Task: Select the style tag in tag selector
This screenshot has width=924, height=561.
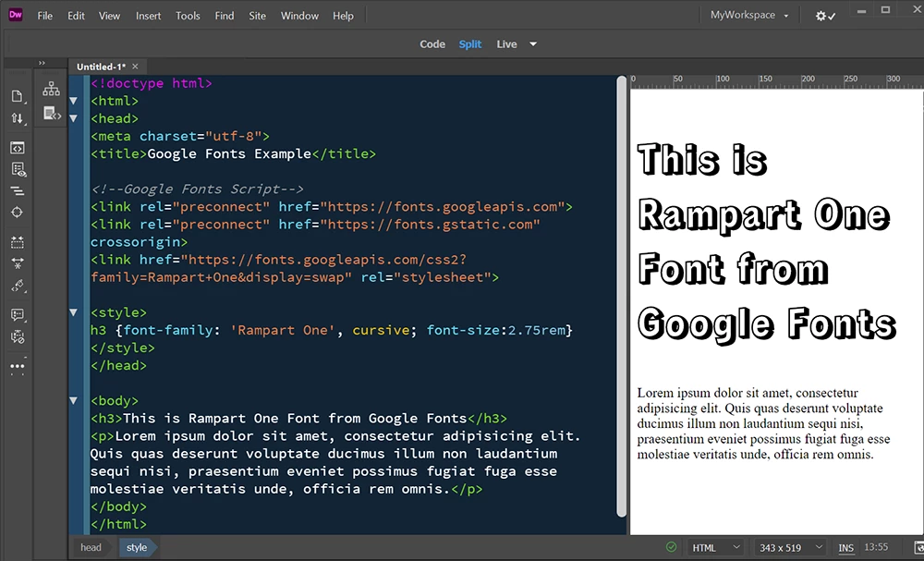Action: point(137,547)
